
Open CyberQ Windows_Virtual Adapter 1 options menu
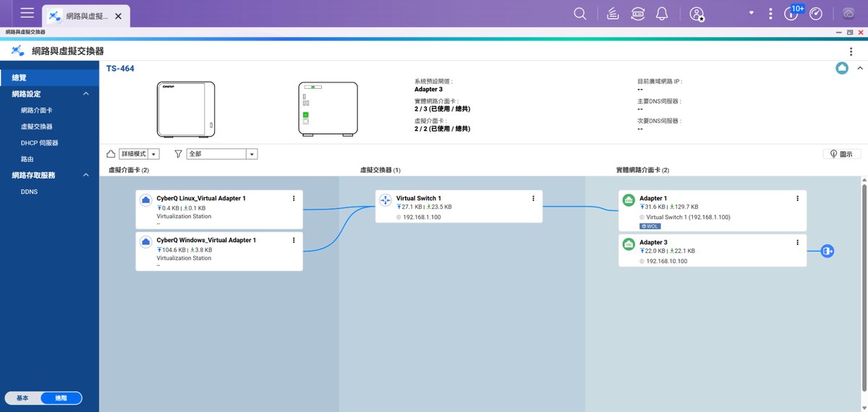pos(294,240)
